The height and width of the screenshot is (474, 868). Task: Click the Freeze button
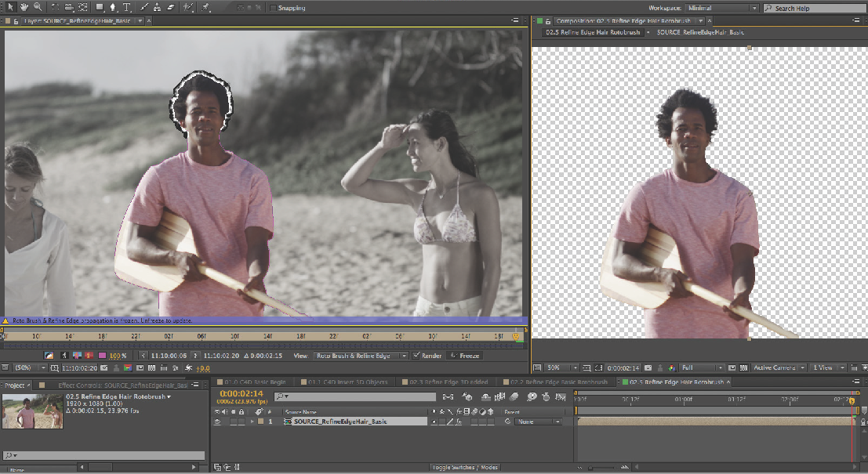[465, 356]
